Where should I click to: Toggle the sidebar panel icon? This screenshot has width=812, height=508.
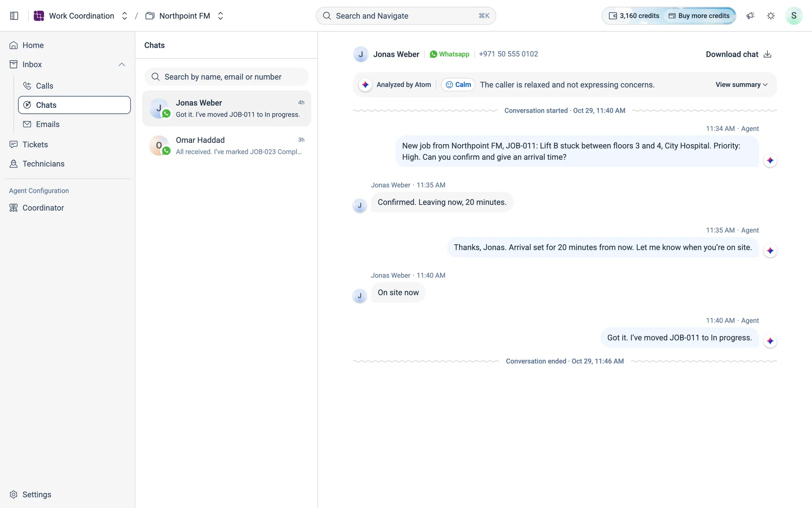click(x=14, y=16)
